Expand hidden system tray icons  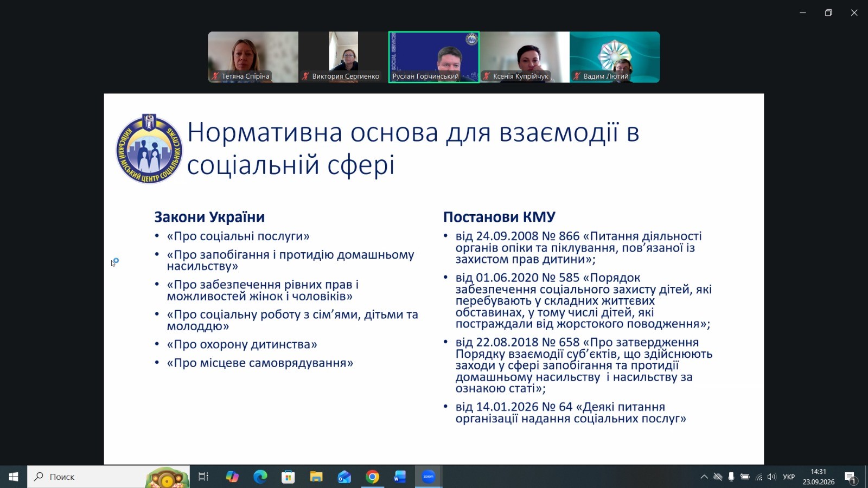tap(704, 477)
